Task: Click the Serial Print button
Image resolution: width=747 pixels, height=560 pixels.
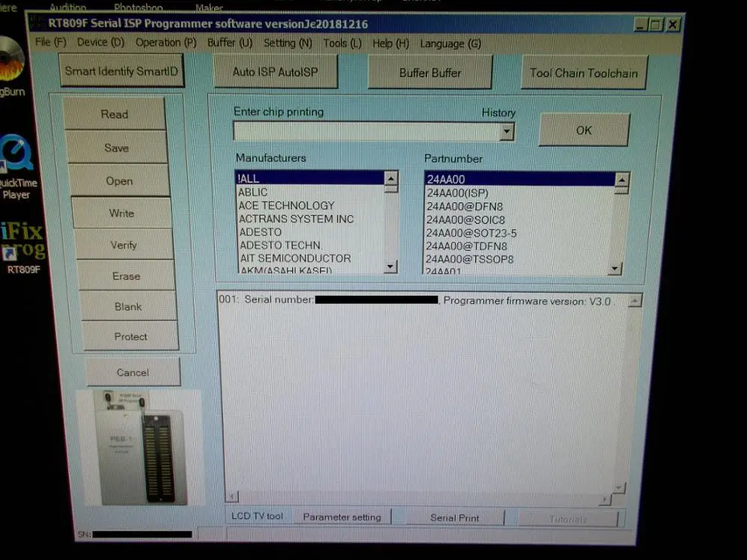Action: pos(454,517)
